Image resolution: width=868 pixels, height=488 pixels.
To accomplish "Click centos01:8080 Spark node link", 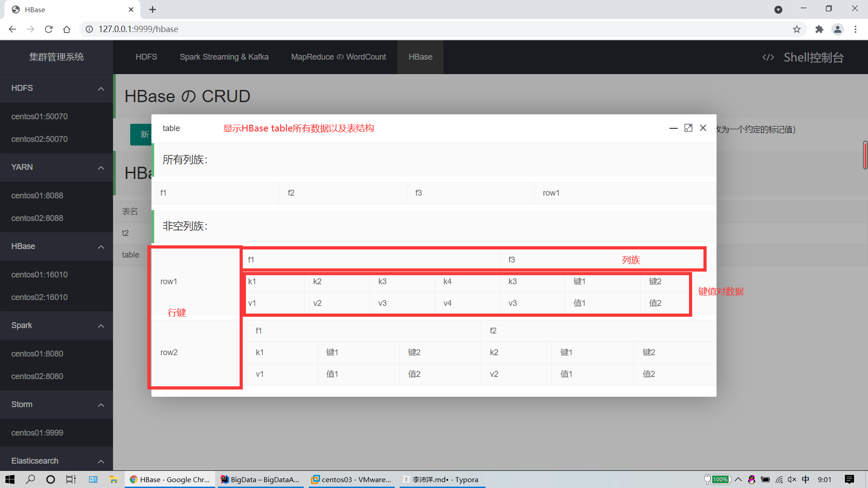I will pyautogui.click(x=37, y=353).
